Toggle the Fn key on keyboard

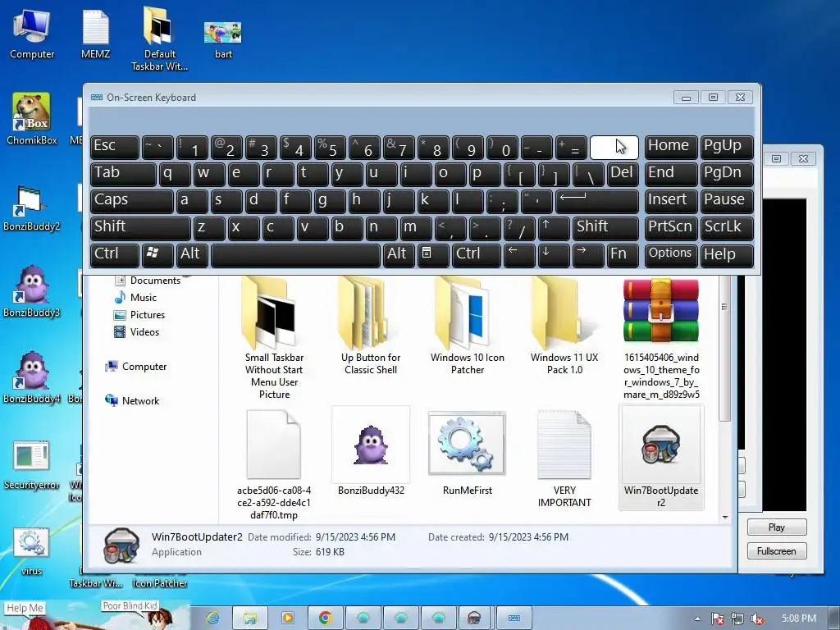coord(623,254)
